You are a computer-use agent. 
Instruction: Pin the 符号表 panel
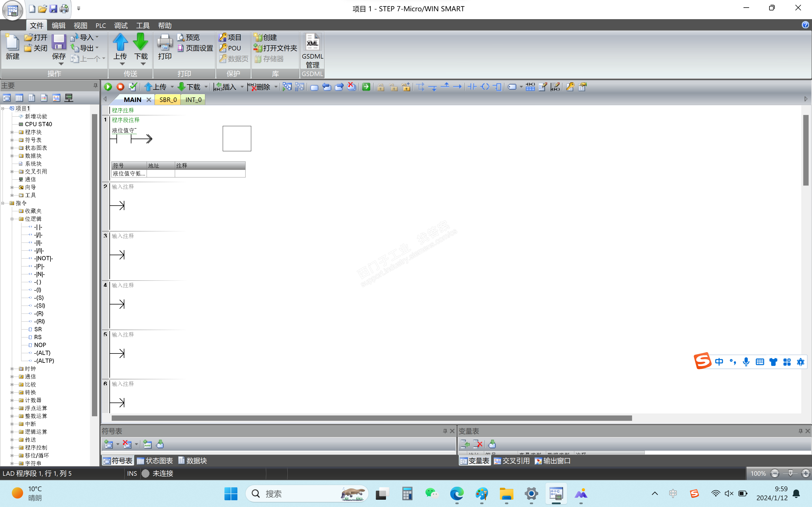(x=445, y=431)
